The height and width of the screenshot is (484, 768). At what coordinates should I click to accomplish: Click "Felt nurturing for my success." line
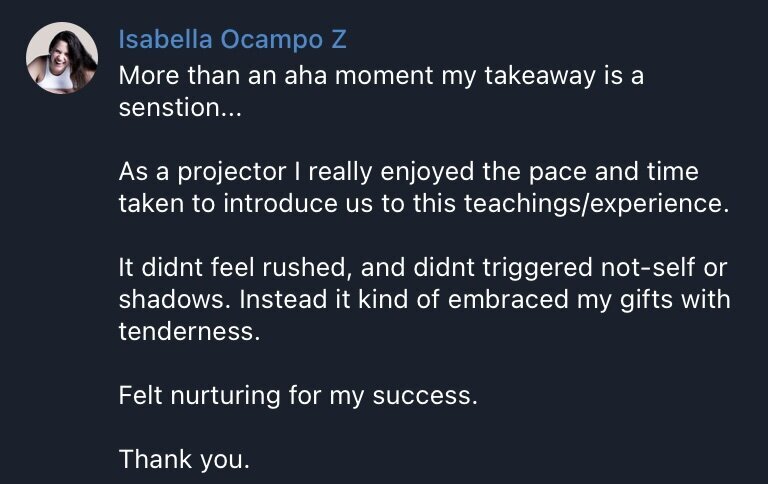[298, 395]
